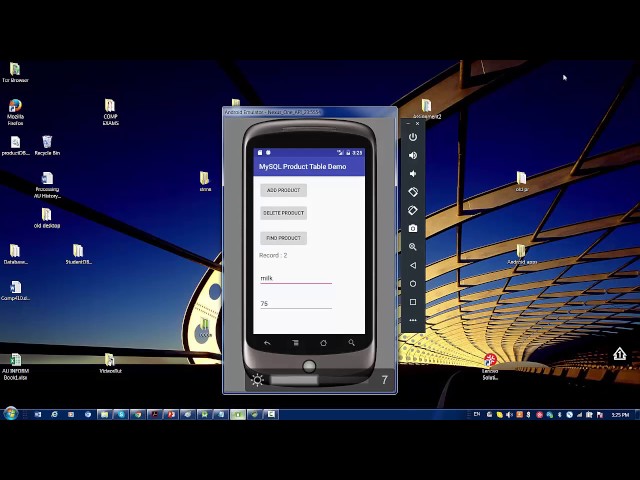Focus the quantity field containing 75

pyautogui.click(x=296, y=303)
